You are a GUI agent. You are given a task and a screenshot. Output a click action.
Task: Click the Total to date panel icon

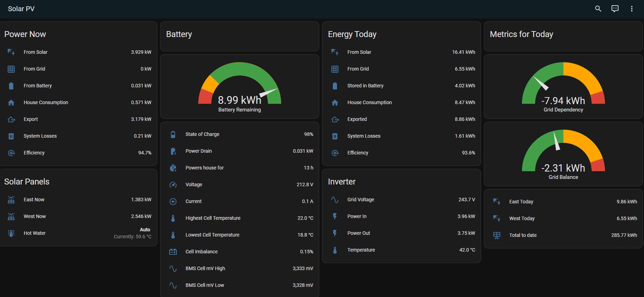tap(497, 235)
